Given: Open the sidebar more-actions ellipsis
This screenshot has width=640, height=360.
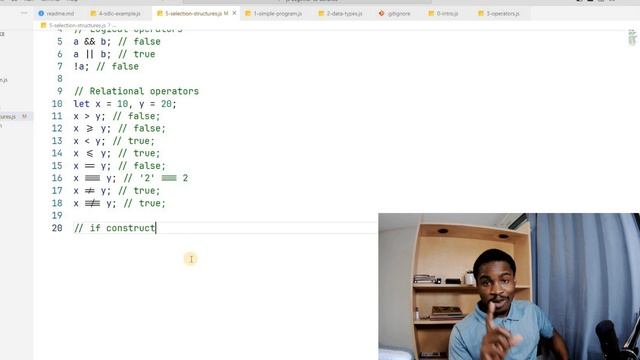Looking at the screenshot, I should point(24,13).
